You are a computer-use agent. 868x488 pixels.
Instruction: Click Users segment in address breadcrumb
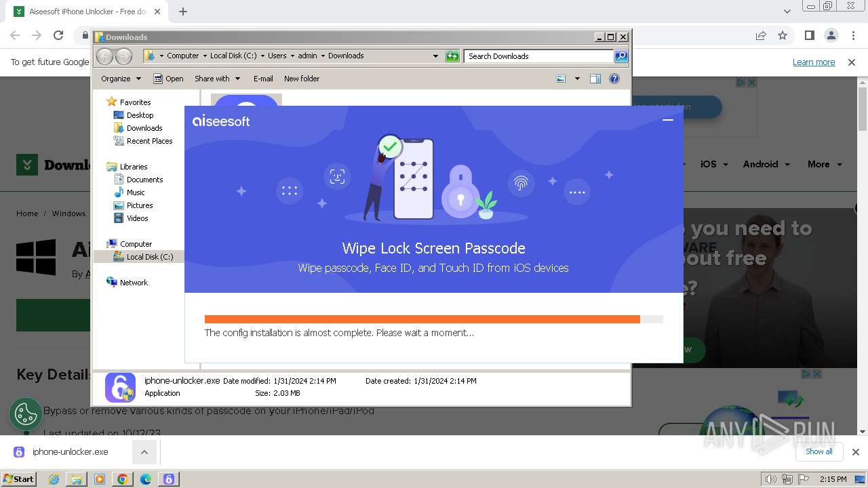point(277,56)
